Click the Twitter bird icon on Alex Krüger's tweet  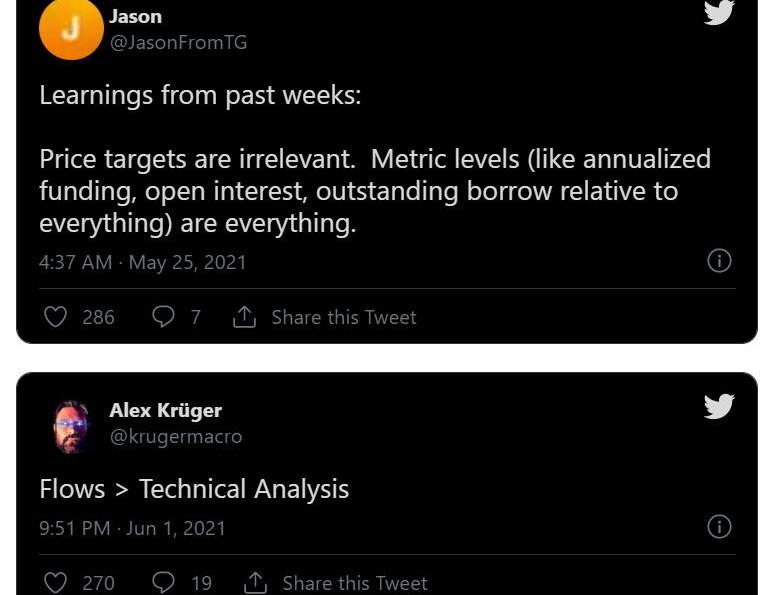pyautogui.click(x=719, y=406)
